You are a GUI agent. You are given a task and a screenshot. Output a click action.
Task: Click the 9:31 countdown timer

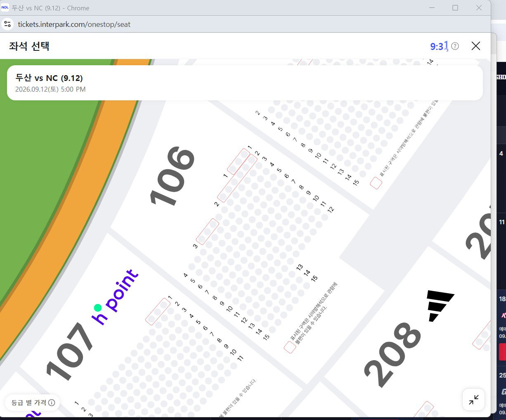point(439,46)
